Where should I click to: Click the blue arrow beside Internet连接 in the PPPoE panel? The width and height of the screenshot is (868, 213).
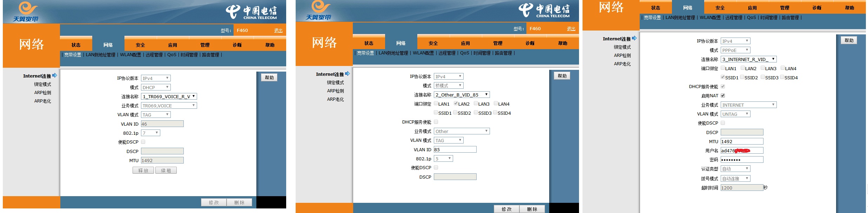click(634, 39)
